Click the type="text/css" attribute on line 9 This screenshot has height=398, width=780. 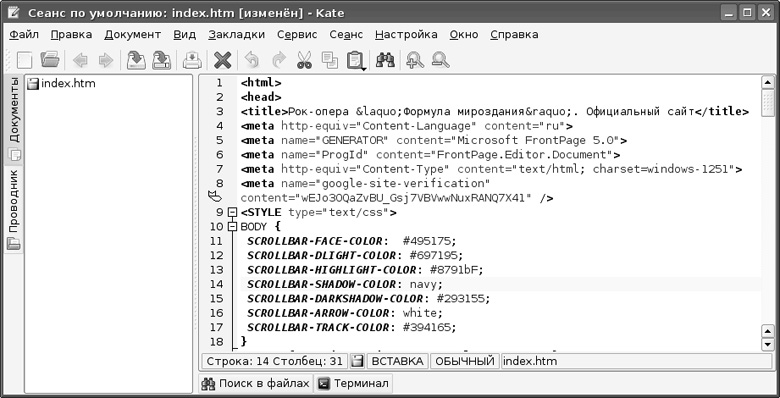click(x=339, y=212)
